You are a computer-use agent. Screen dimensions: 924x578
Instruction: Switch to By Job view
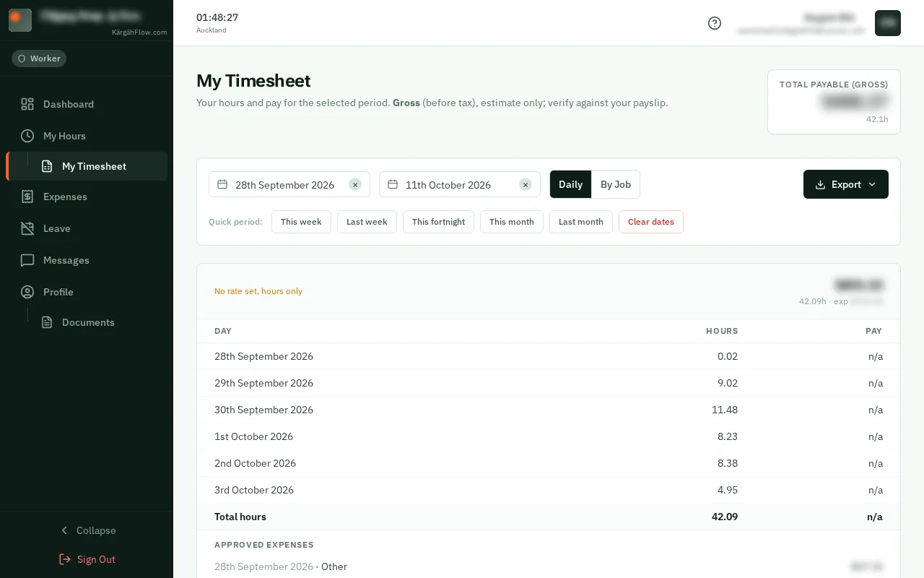(x=616, y=184)
